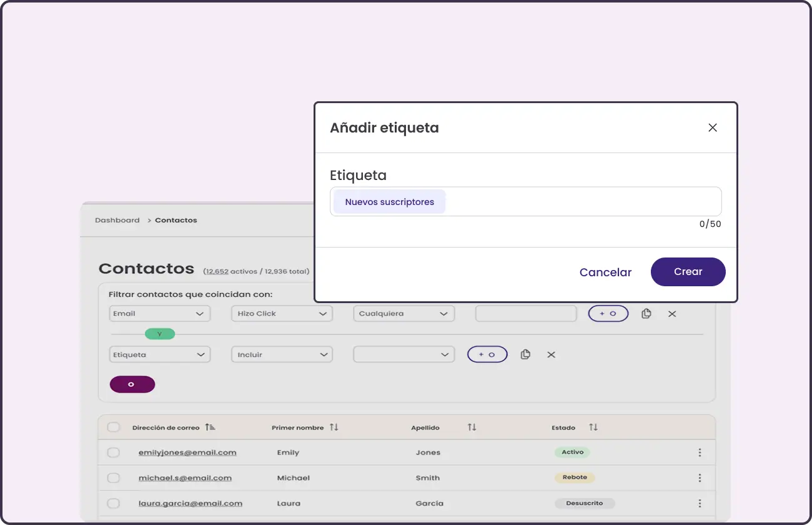Select the michael.s@email.com row checkbox

point(113,478)
